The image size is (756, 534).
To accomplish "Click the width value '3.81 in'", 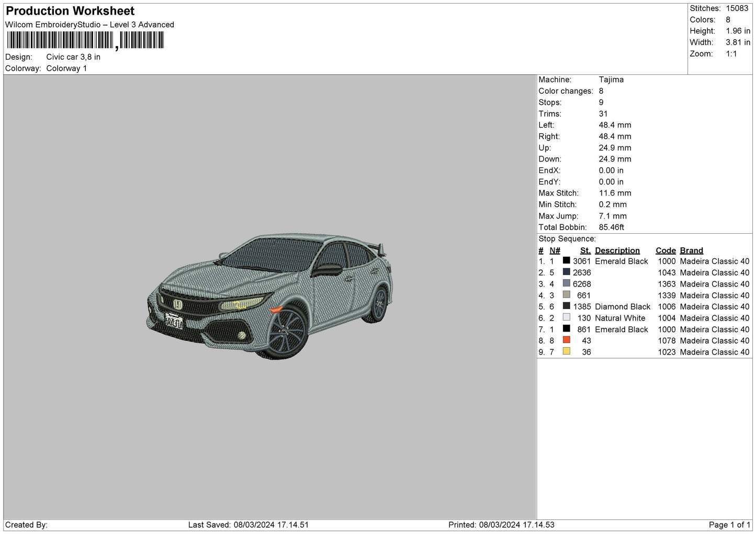I will click(738, 42).
